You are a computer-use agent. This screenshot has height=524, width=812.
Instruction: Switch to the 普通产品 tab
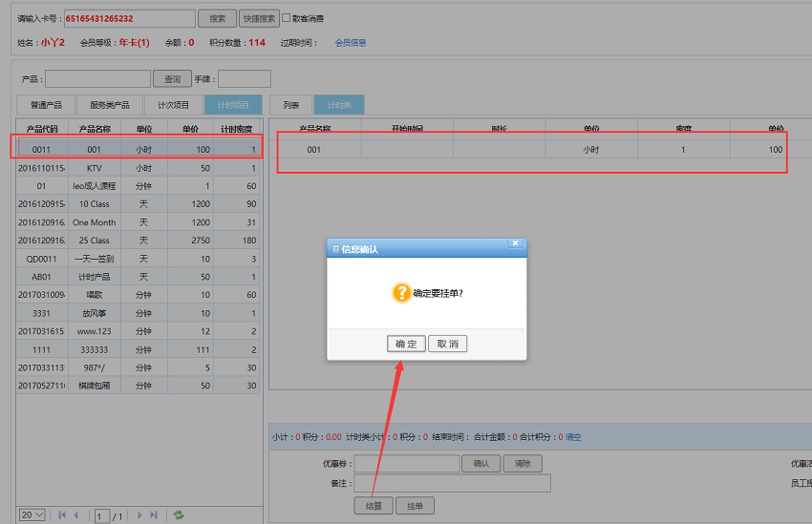pos(46,105)
